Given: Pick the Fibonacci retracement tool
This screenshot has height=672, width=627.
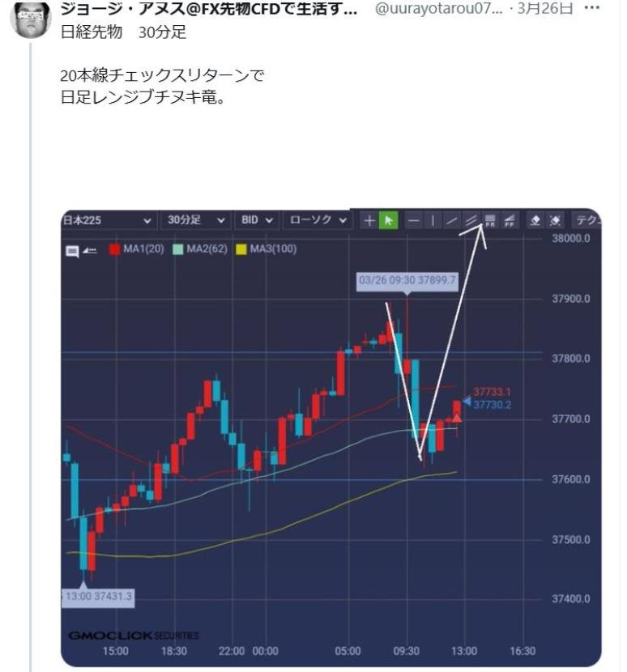Looking at the screenshot, I should point(490,220).
